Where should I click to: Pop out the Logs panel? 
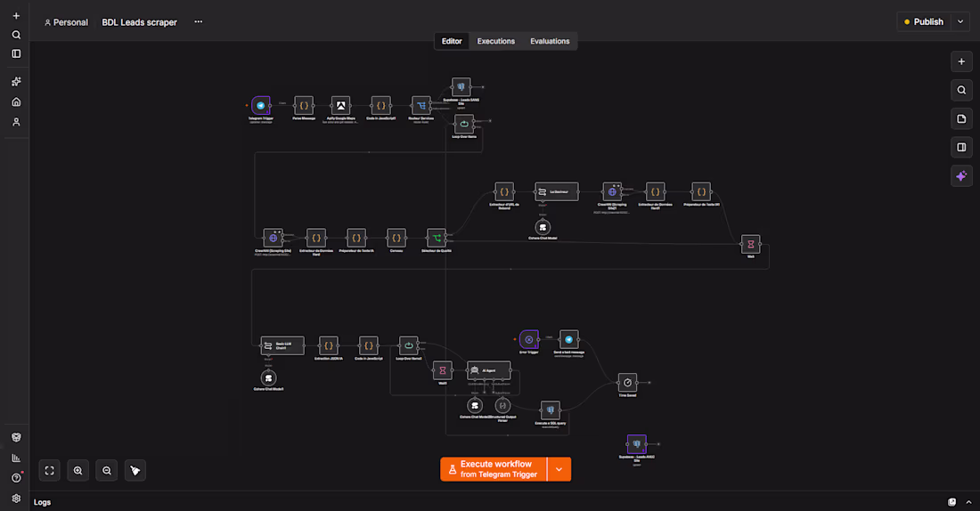[x=951, y=502]
